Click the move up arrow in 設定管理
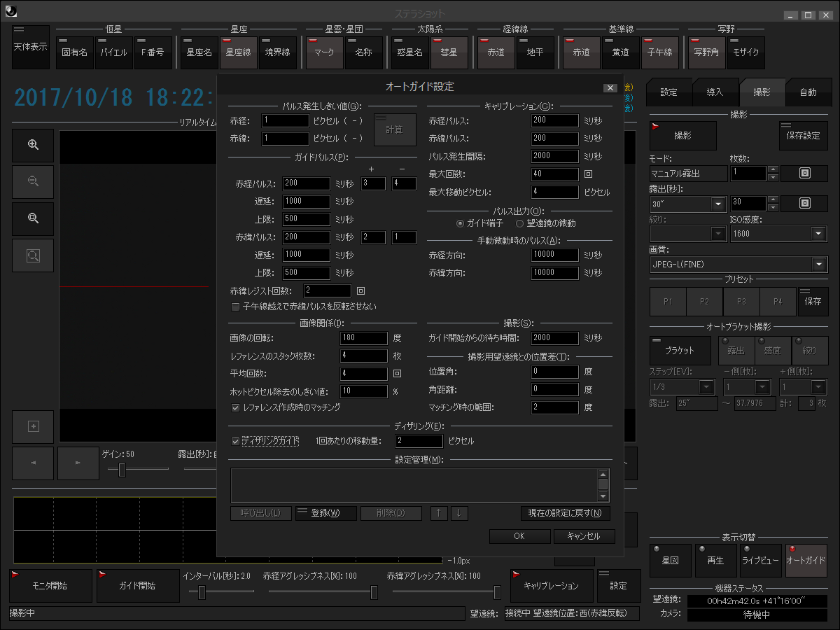 (x=439, y=513)
